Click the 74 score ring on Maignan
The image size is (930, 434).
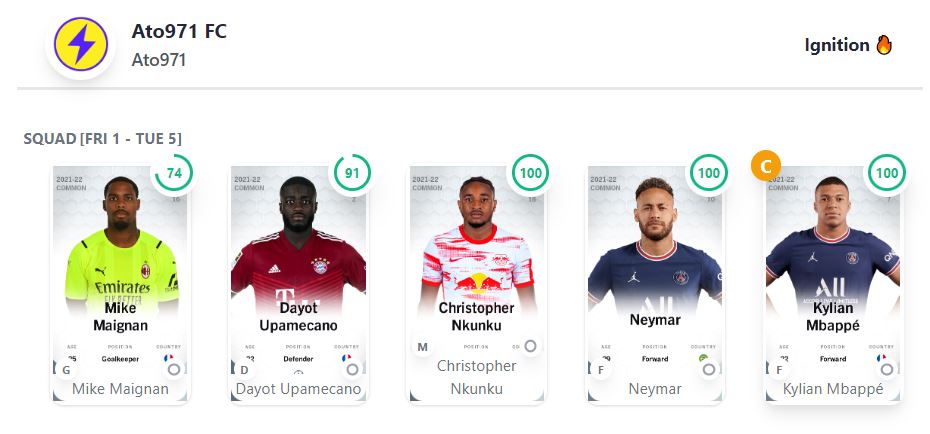point(174,174)
